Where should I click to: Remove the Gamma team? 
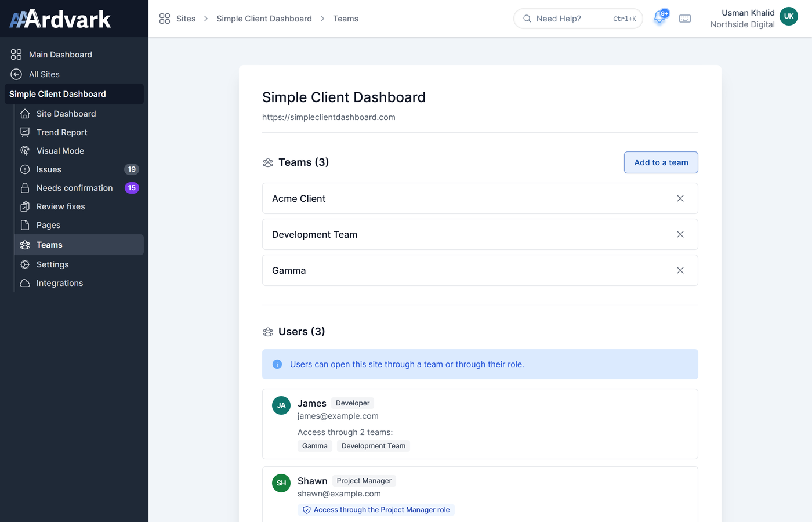coord(680,270)
